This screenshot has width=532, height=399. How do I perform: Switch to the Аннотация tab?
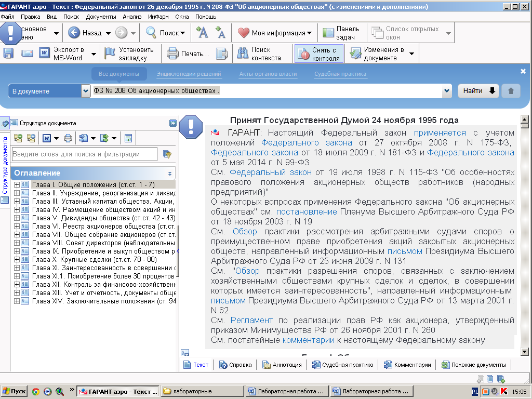pos(282,365)
